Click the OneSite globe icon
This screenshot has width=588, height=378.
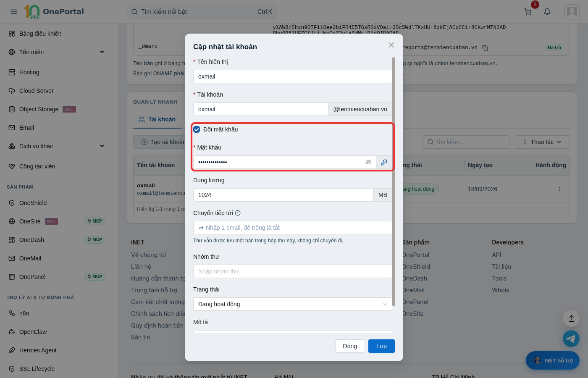(12, 221)
